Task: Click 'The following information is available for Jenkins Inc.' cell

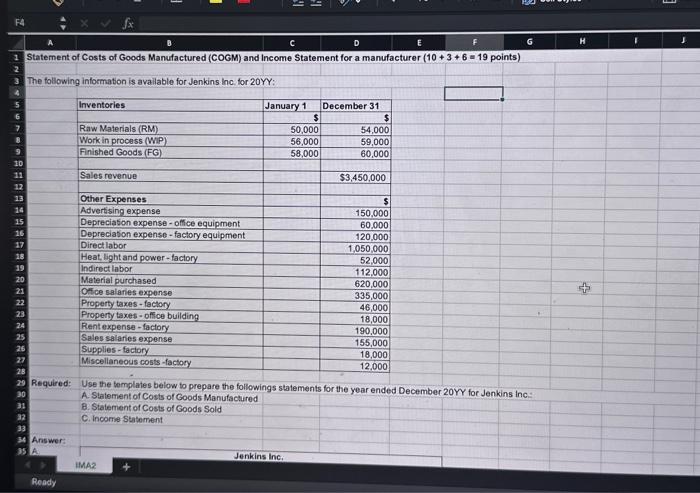Action: [150, 81]
